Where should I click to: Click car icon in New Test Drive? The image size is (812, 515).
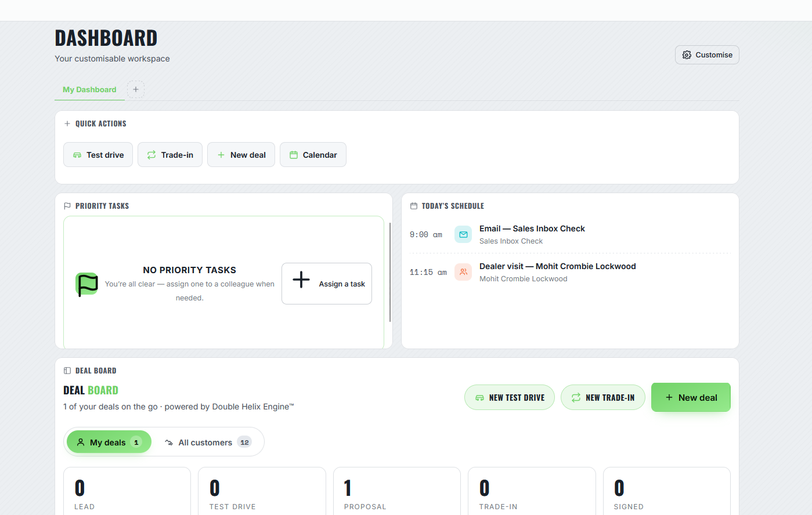[x=479, y=398]
